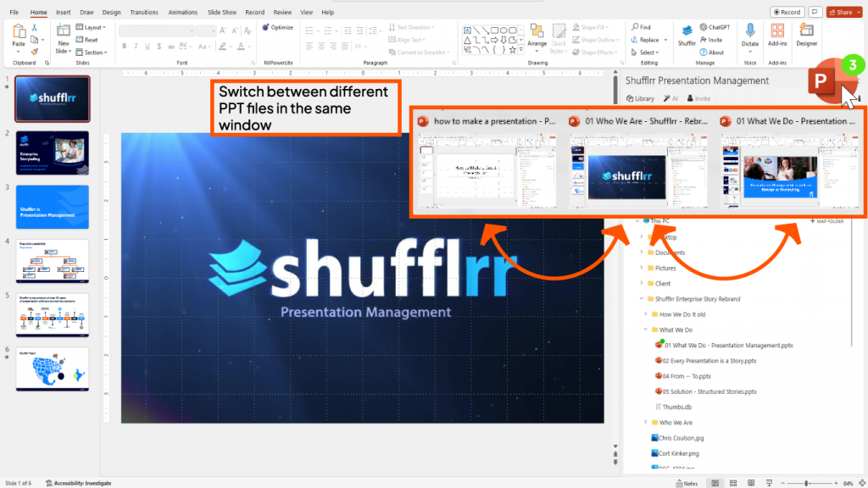Switch to the View tab

(x=306, y=12)
